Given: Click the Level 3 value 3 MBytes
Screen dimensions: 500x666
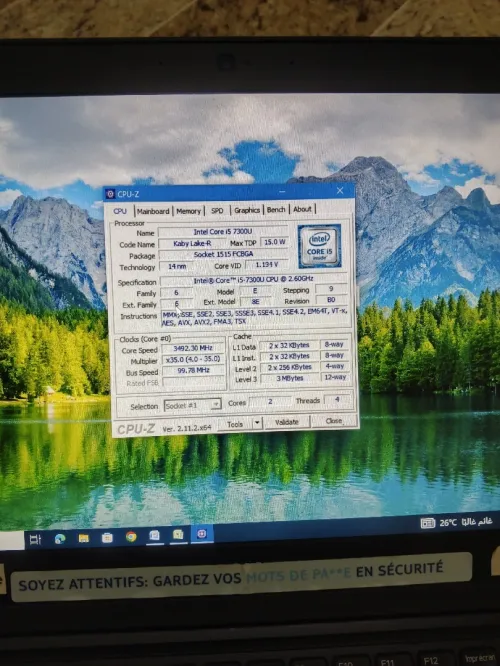Looking at the screenshot, I should click(x=290, y=378).
